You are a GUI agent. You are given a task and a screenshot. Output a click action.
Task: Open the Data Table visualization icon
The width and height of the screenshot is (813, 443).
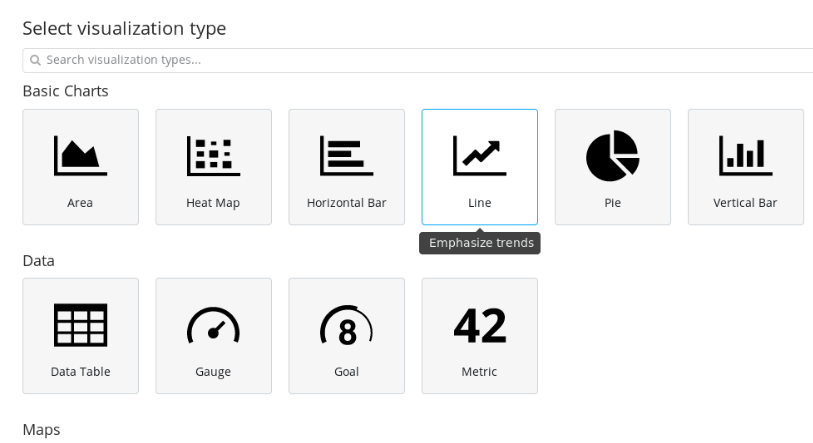(x=80, y=325)
